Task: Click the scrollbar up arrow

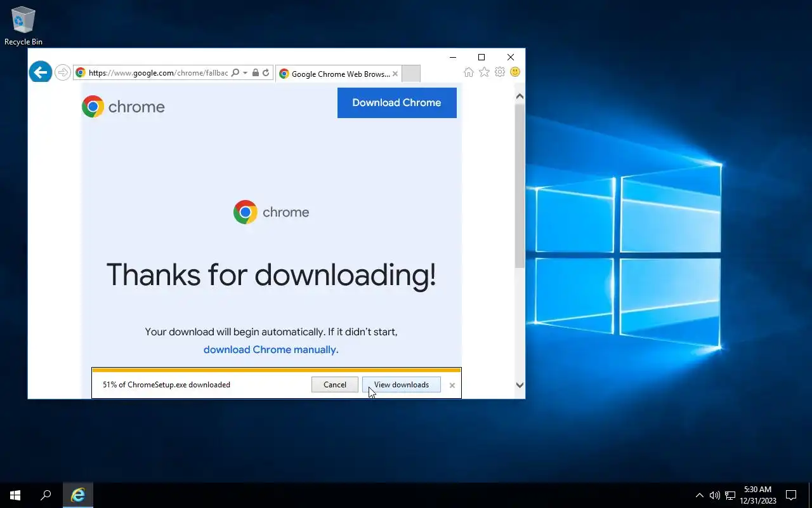Action: [x=520, y=97]
